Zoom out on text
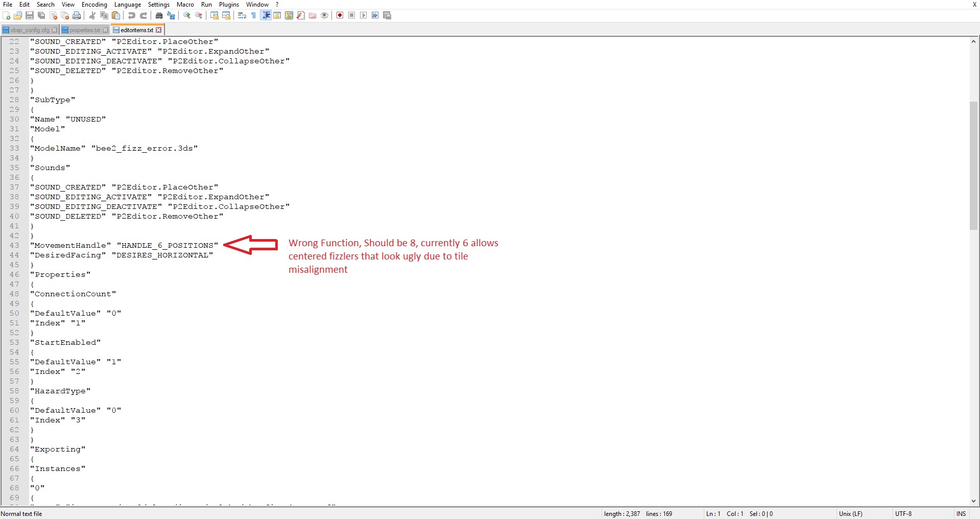Screen dimensions: 980x519 coord(199,15)
